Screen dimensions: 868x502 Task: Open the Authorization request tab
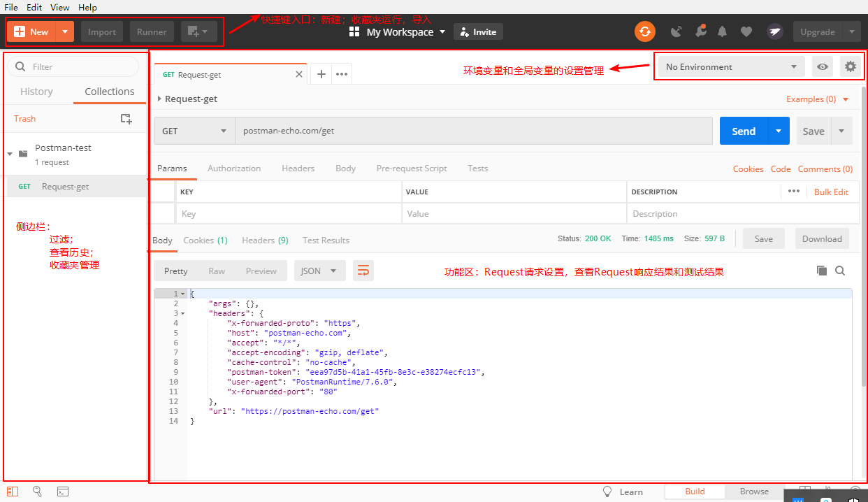[x=234, y=168]
